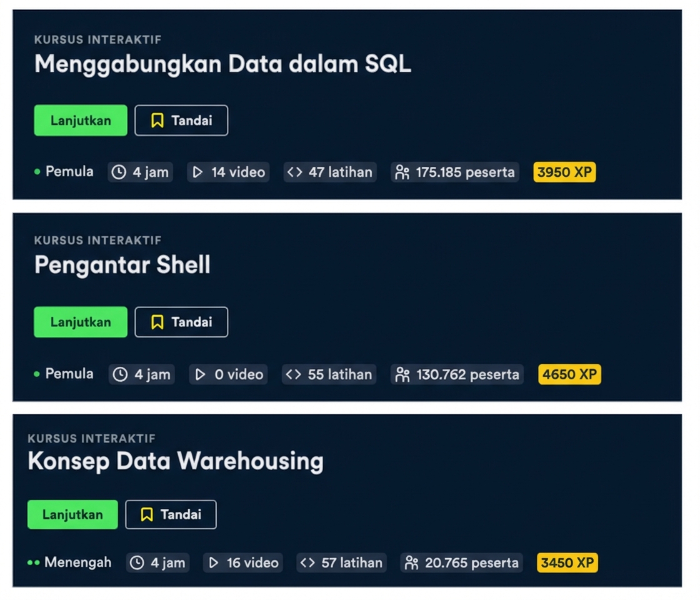Click the 3950 XP badge

(x=564, y=172)
